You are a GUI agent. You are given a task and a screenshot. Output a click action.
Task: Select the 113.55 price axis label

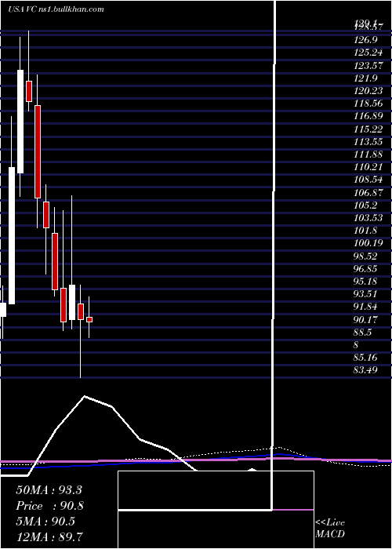368,142
